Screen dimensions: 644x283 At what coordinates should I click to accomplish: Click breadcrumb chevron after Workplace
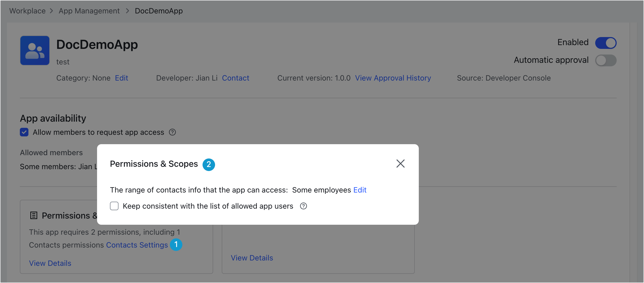click(52, 11)
